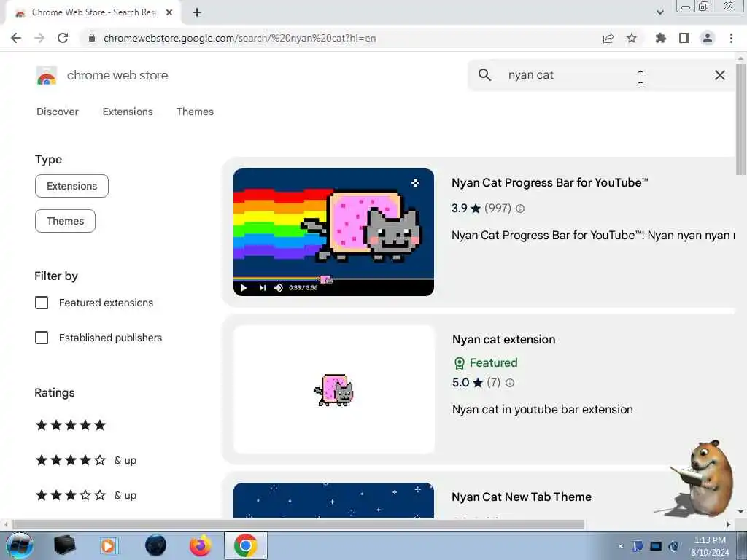The image size is (747, 560).
Task: Open the Discover tab
Action: [58, 112]
